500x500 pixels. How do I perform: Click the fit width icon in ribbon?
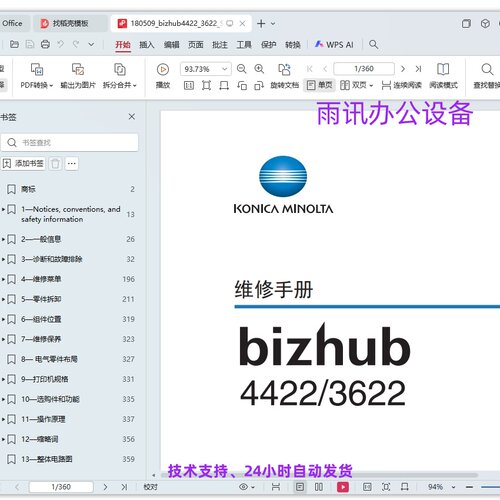pyautogui.click(x=224, y=86)
